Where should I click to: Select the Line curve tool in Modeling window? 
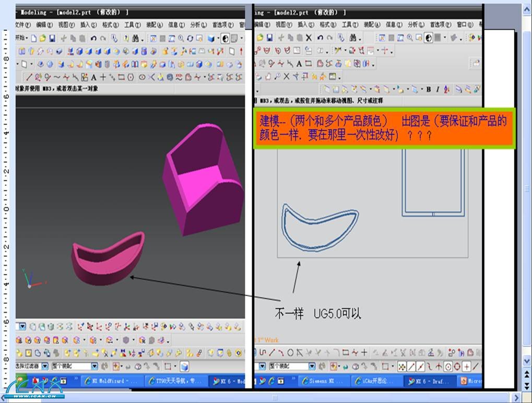point(29,77)
